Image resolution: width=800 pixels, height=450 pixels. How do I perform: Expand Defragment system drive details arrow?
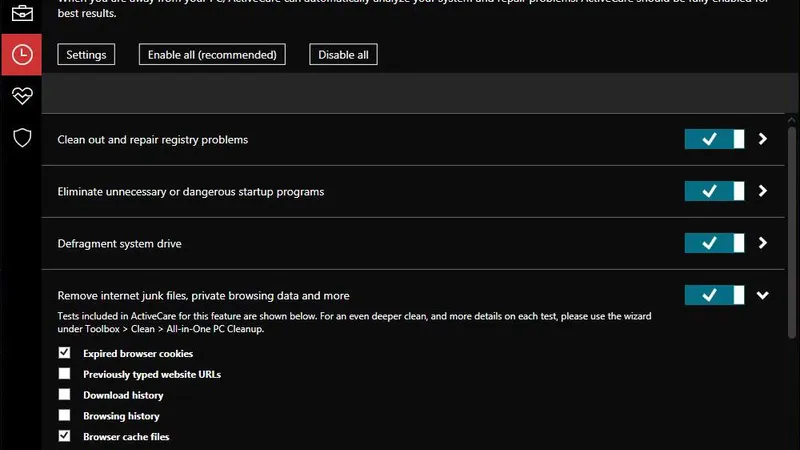[763, 243]
